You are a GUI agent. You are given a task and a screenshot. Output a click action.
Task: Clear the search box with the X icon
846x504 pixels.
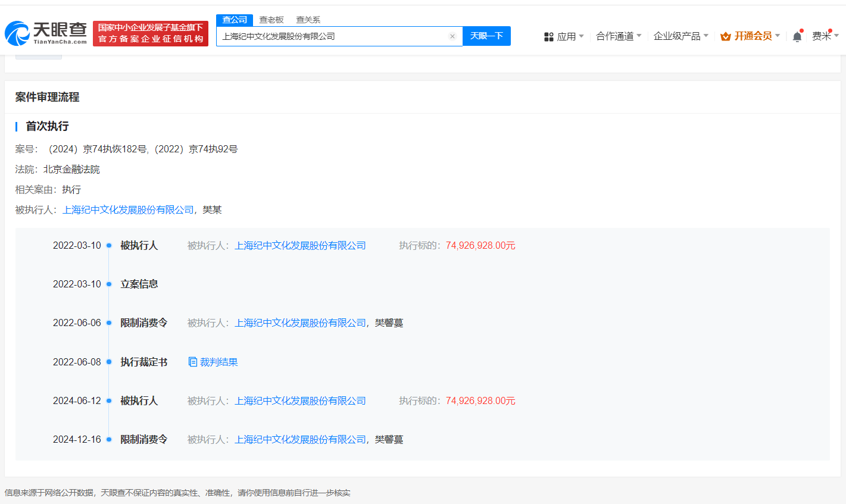point(452,36)
